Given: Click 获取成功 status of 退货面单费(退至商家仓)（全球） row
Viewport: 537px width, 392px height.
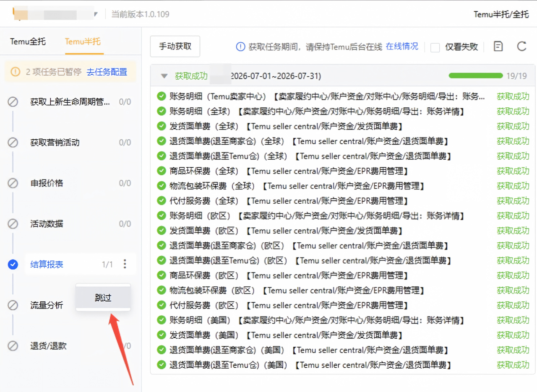Looking at the screenshot, I should [x=513, y=141].
